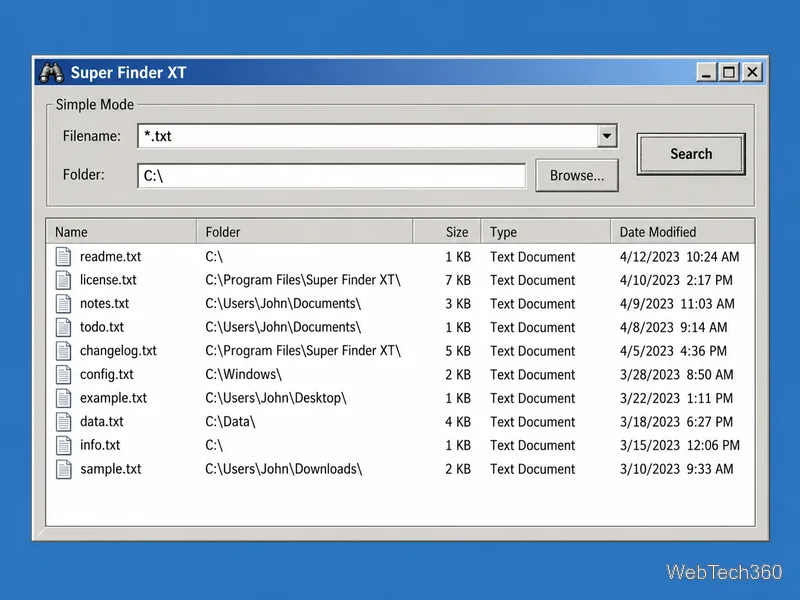The image size is (800, 600).
Task: Select the changelog.txt file name
Action: pos(118,351)
